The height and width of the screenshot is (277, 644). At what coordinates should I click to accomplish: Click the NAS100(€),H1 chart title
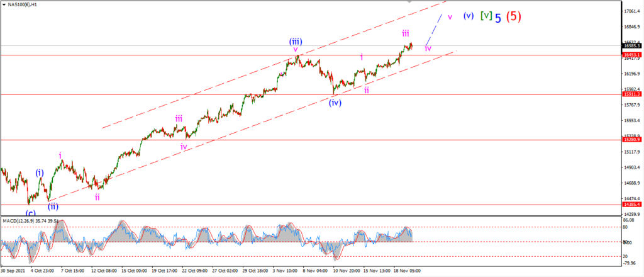[22, 5]
